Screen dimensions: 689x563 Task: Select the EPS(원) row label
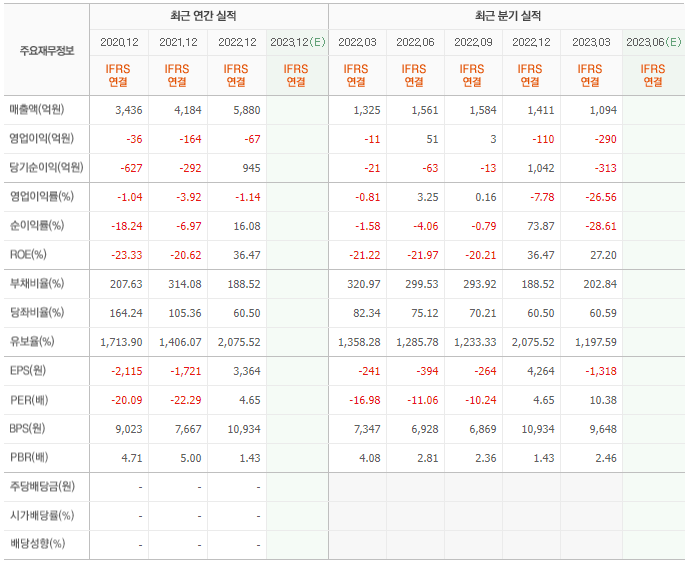[28, 370]
